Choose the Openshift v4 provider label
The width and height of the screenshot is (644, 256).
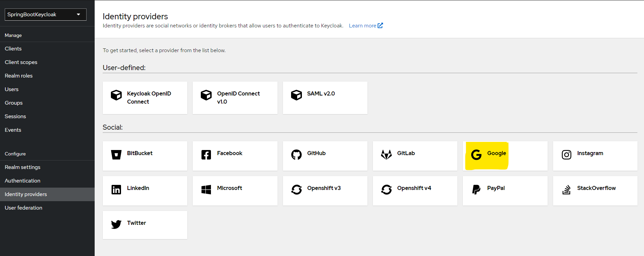coord(414,188)
